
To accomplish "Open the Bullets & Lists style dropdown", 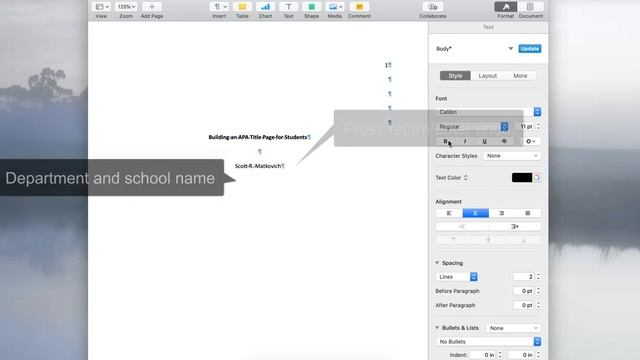I will (x=513, y=328).
